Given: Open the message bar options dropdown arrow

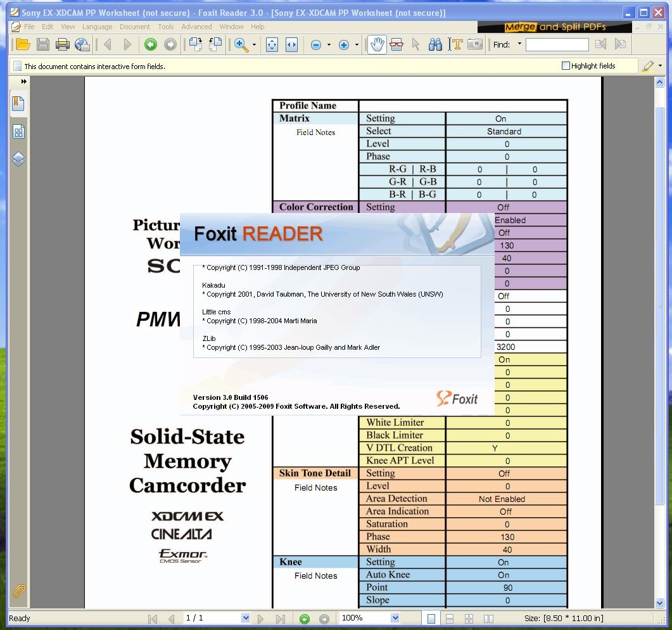Looking at the screenshot, I should click(x=660, y=66).
